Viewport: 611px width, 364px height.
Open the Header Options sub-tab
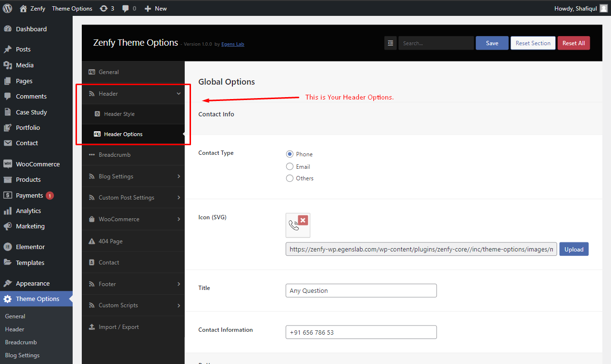point(133,134)
